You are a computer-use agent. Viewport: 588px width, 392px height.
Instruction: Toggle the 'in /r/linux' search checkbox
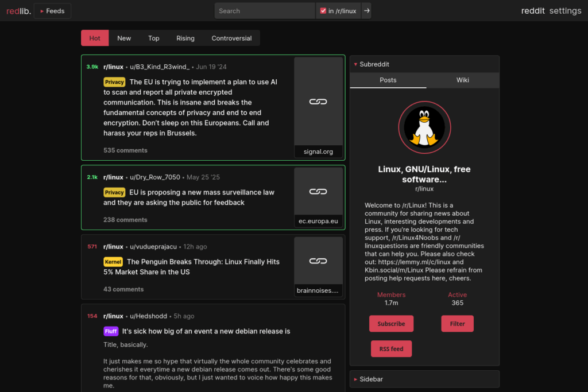point(323,11)
